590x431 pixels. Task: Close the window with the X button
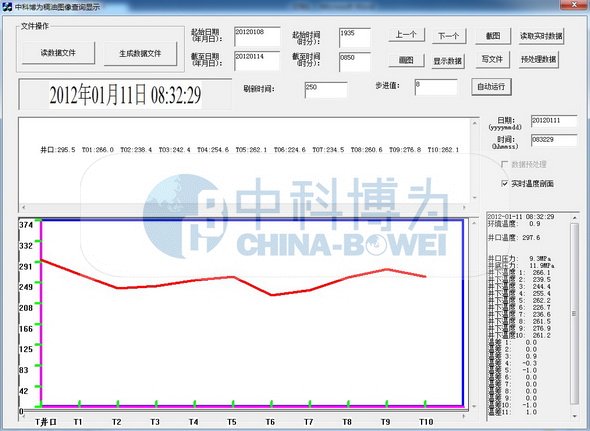click(574, 5)
